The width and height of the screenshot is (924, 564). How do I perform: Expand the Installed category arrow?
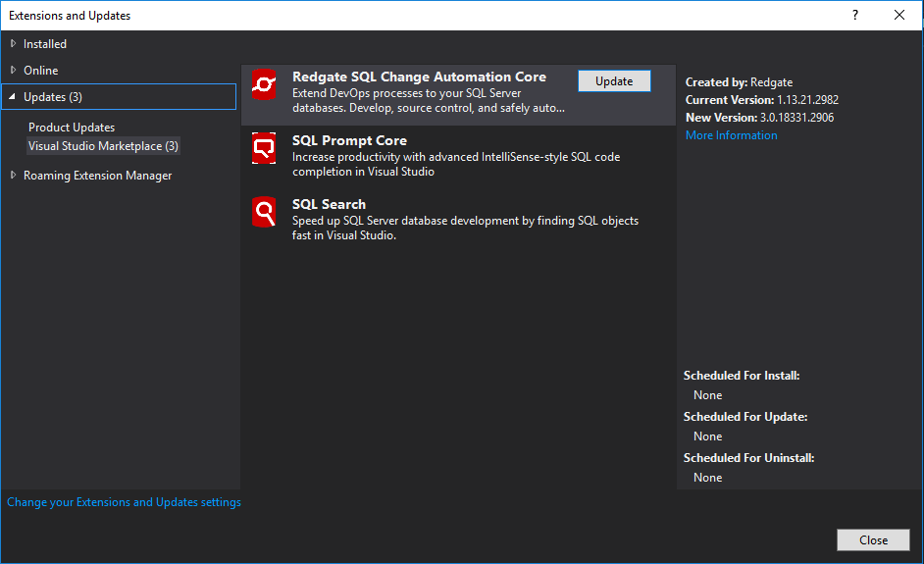click(x=13, y=44)
